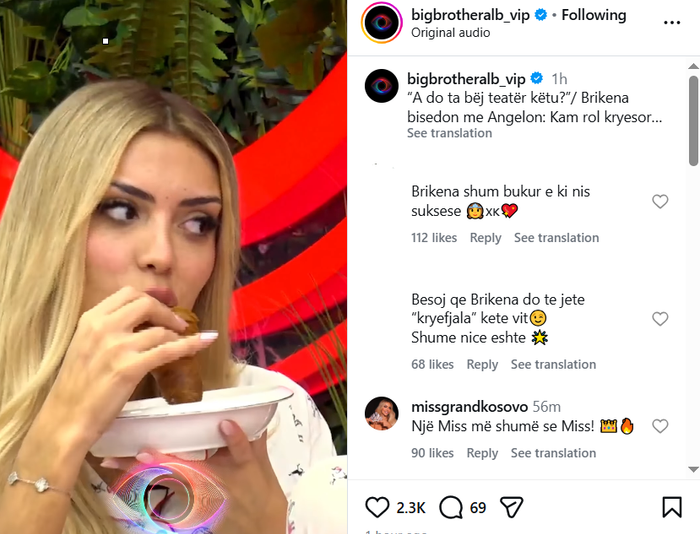Click the scrollbar up arrow in comments
Viewport: 700px width, 534px height.
(693, 67)
